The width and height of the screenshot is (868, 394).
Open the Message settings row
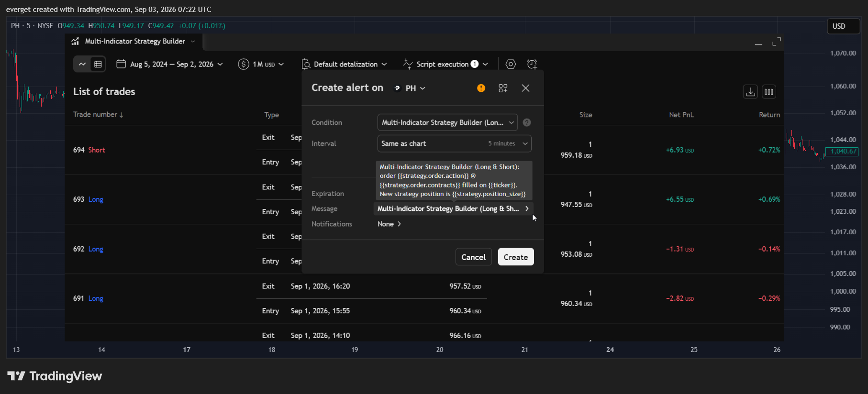(x=453, y=208)
